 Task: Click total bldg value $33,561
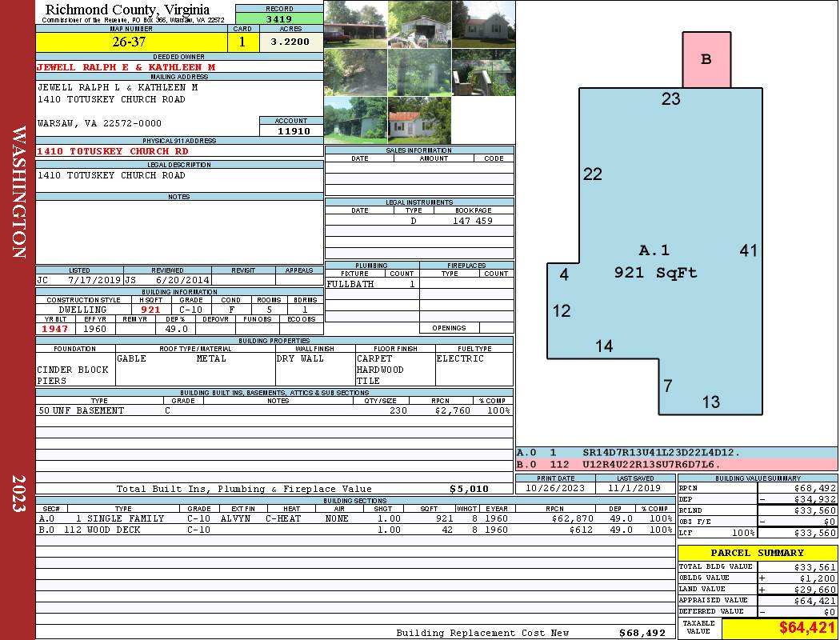(x=814, y=567)
